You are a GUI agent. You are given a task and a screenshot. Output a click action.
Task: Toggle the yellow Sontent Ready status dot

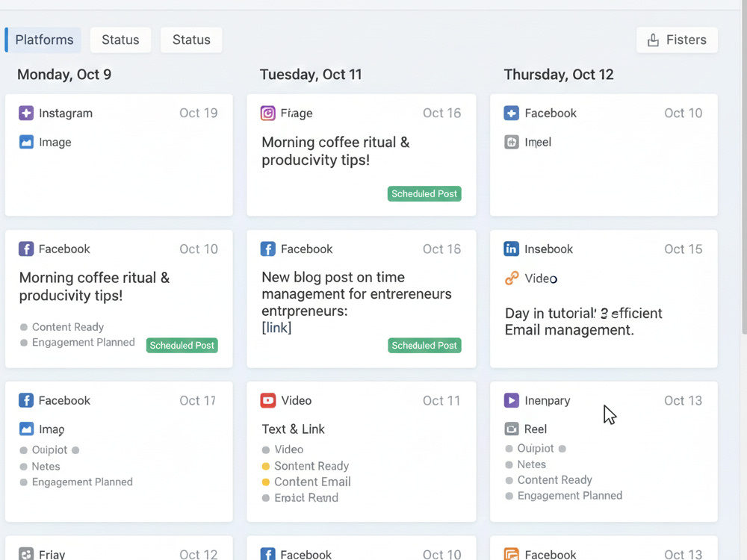266,466
